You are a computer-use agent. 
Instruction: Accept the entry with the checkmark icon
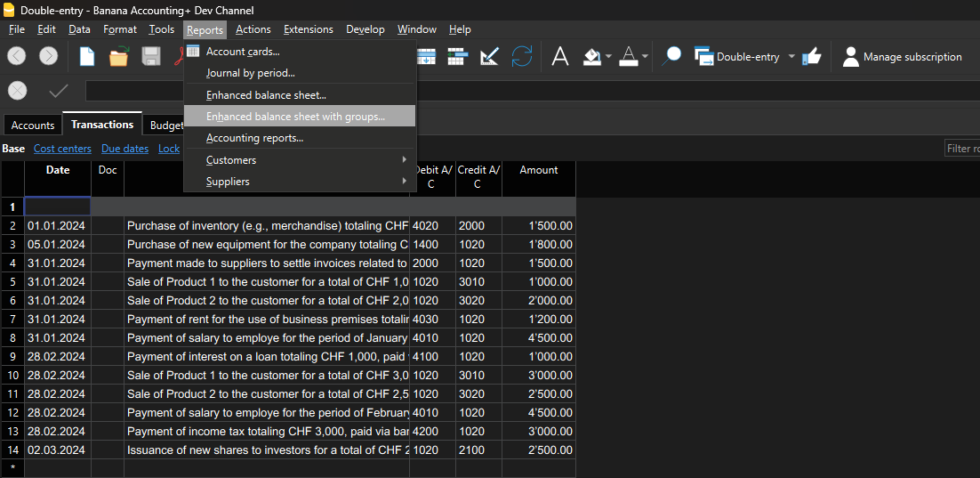(x=58, y=92)
